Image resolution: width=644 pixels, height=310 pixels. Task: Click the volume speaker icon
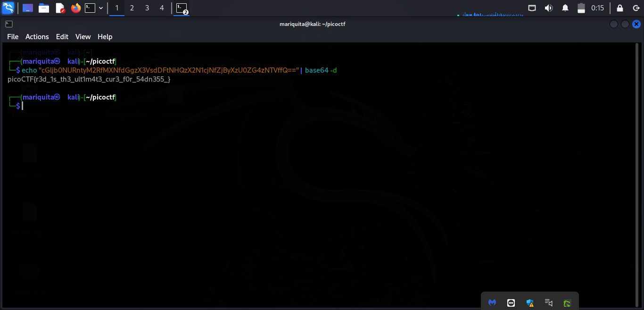[549, 8]
